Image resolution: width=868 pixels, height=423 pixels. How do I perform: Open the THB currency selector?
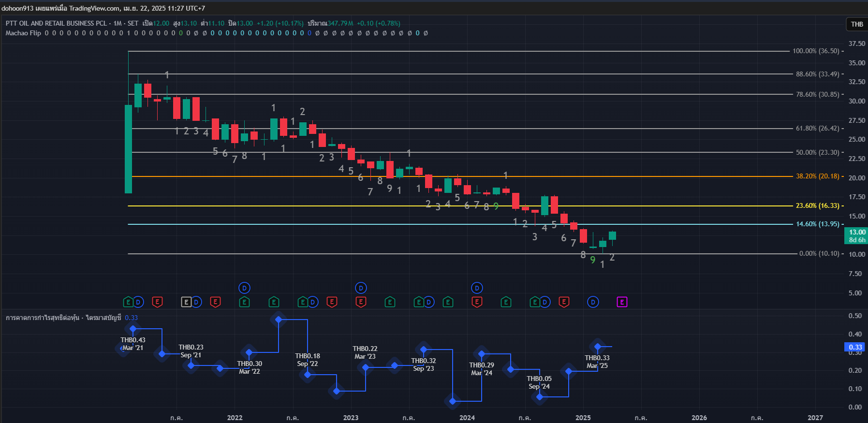point(857,24)
